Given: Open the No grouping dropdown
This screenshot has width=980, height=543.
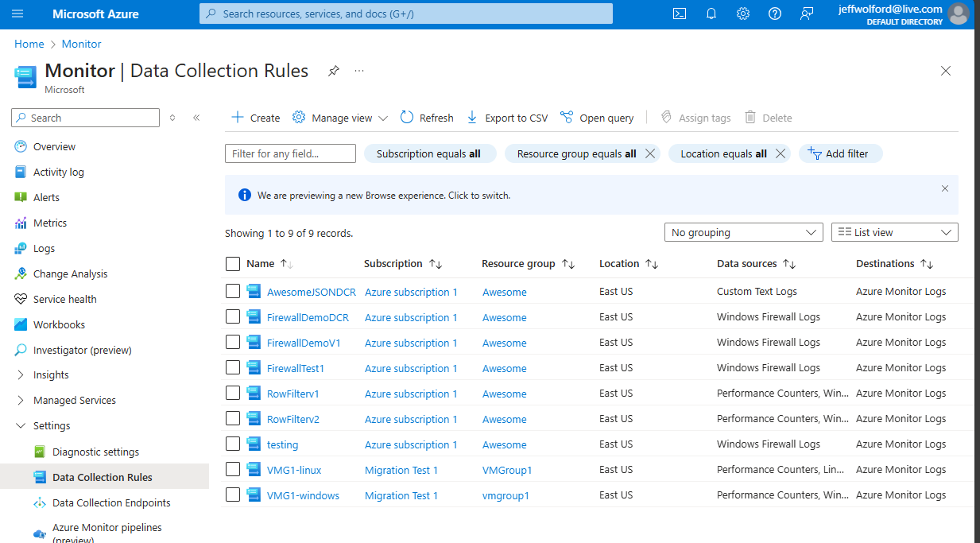Looking at the screenshot, I should (x=743, y=232).
